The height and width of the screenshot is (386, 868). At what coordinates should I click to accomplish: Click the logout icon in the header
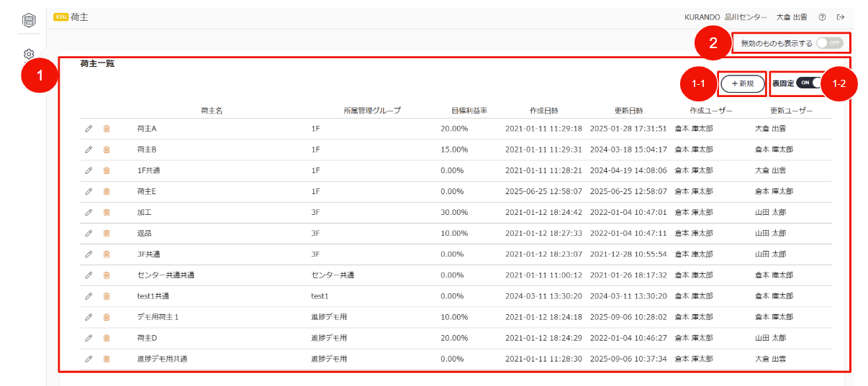[x=841, y=17]
